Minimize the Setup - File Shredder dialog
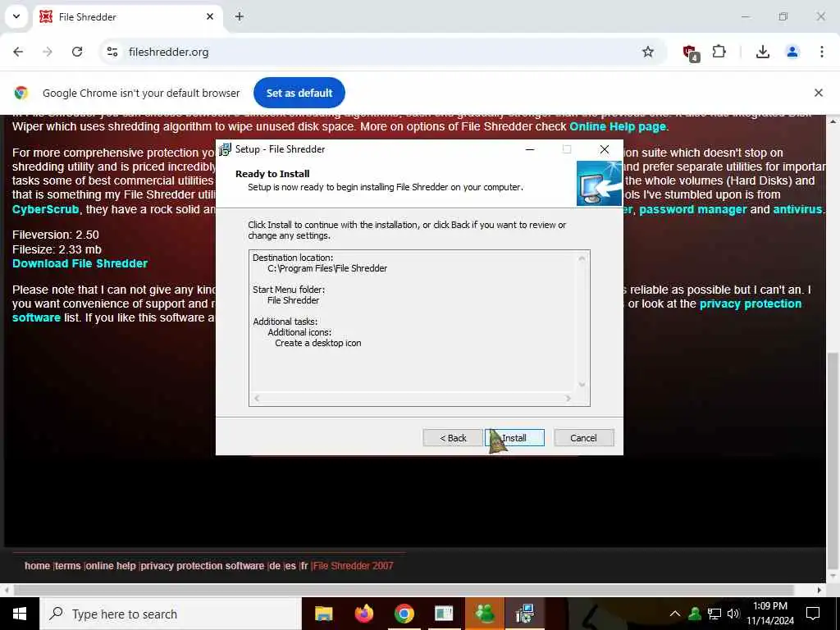Image resolution: width=840 pixels, height=630 pixels. [530, 149]
